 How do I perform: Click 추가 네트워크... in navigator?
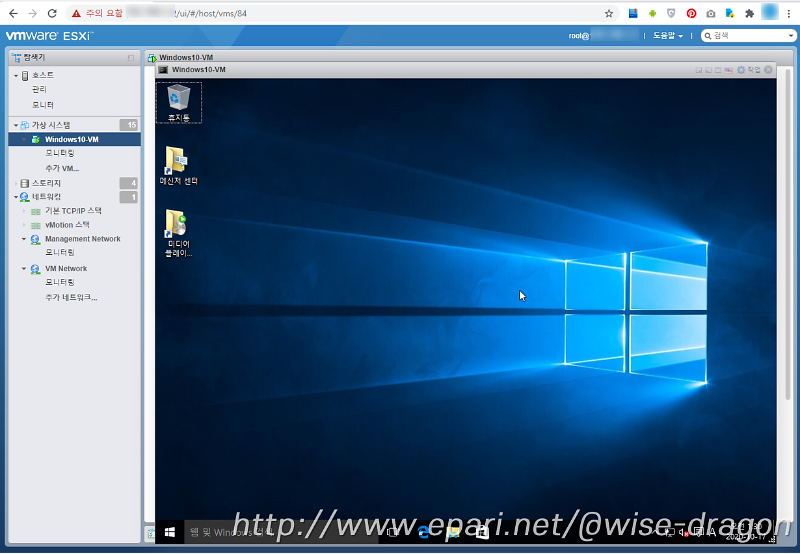pos(71,297)
